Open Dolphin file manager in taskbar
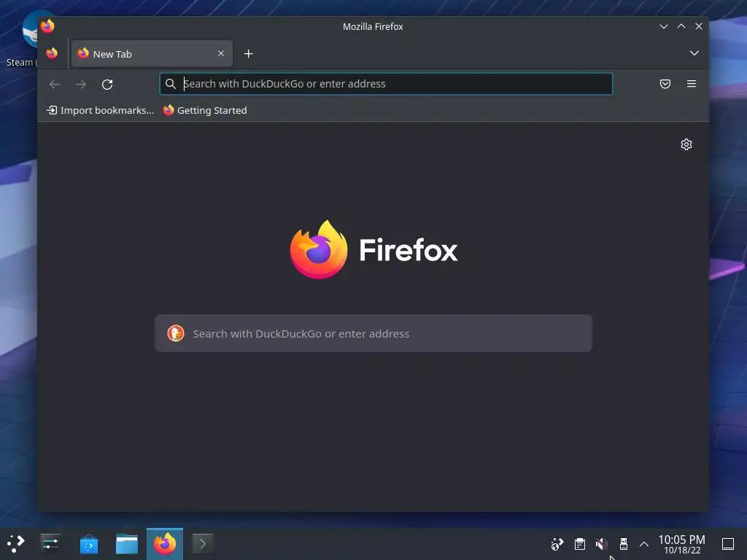This screenshot has width=747, height=560. (127, 544)
